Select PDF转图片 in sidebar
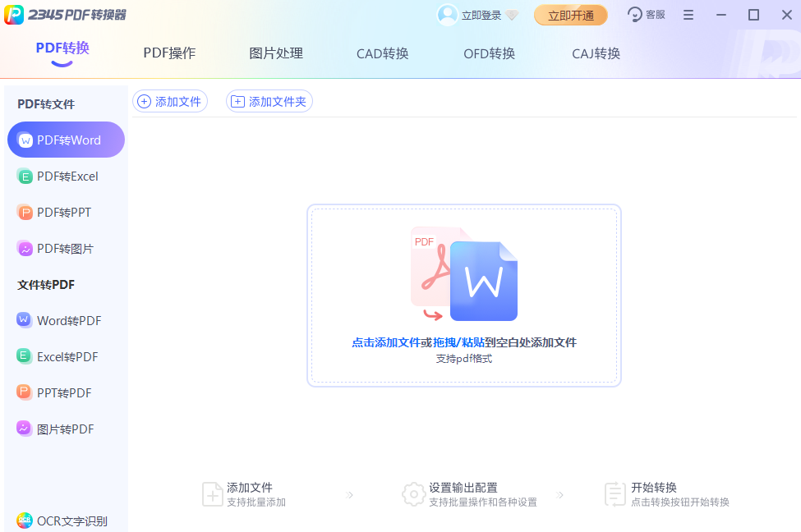 65,249
